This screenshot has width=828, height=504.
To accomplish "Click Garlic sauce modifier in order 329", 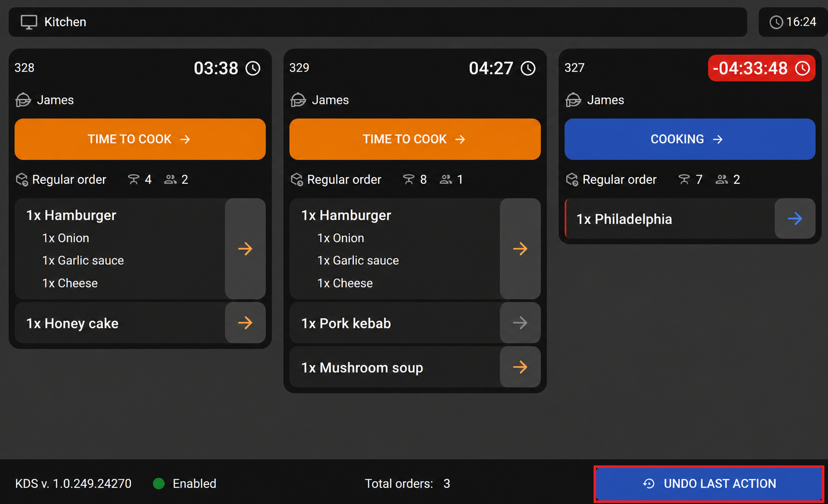I will click(x=358, y=260).
